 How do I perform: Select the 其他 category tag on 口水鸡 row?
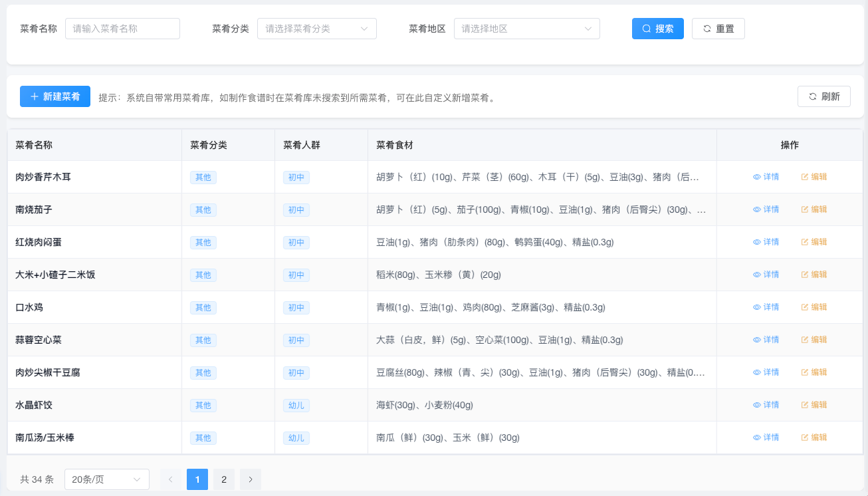click(x=203, y=307)
